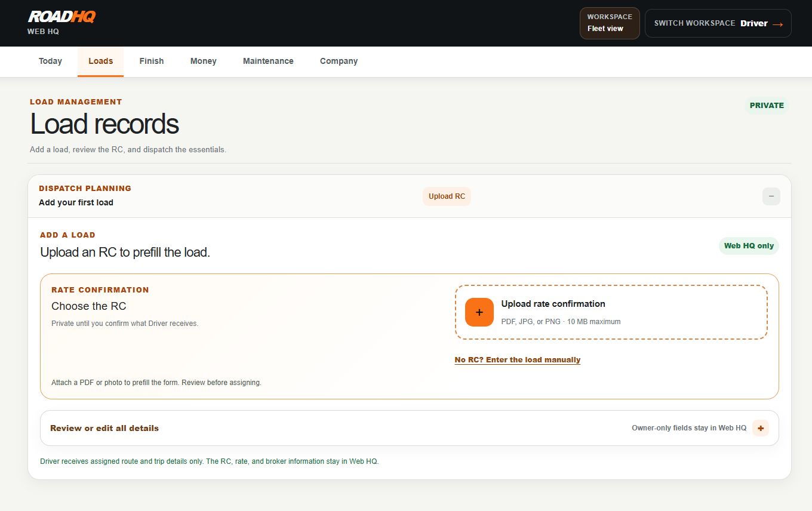Click the Upload rate confirmation drop zone
812x511 pixels.
click(611, 312)
